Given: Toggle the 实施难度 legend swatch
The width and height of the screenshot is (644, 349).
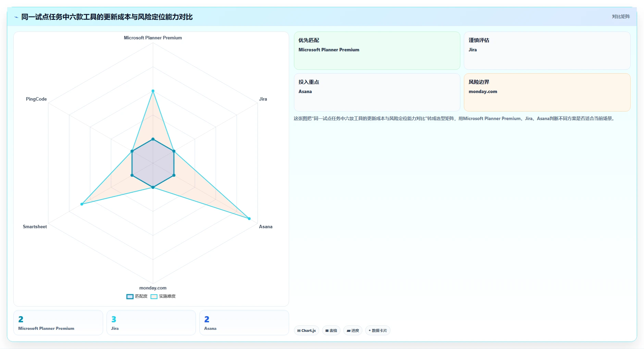Looking at the screenshot, I should [154, 297].
